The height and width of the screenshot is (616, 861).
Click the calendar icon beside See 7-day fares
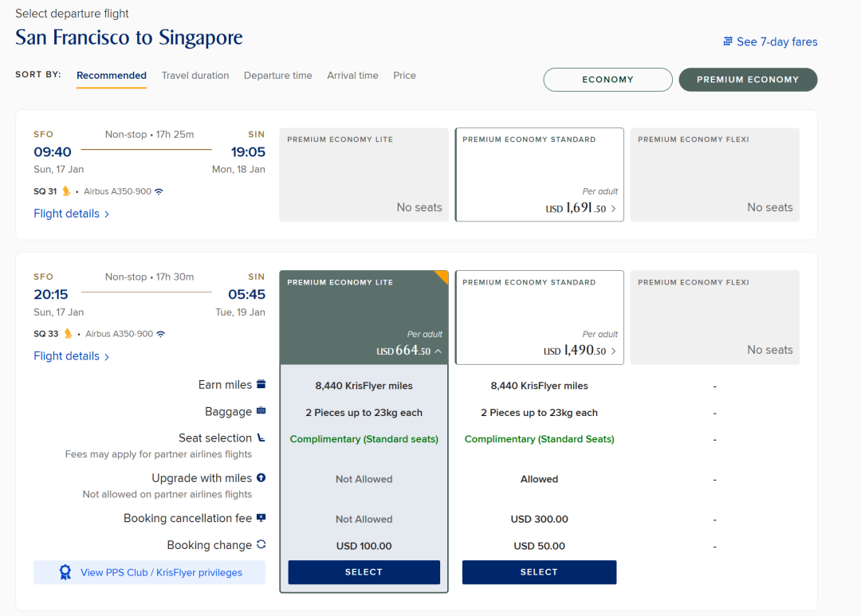click(728, 41)
